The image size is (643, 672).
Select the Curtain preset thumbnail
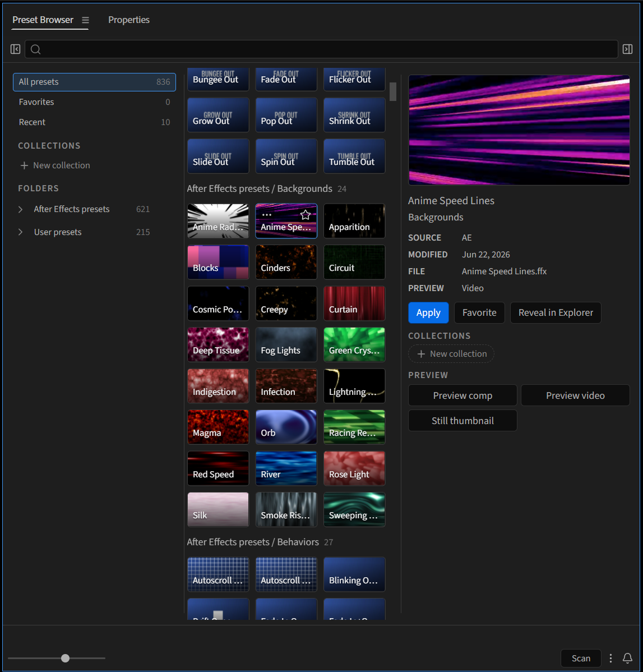[x=354, y=303]
